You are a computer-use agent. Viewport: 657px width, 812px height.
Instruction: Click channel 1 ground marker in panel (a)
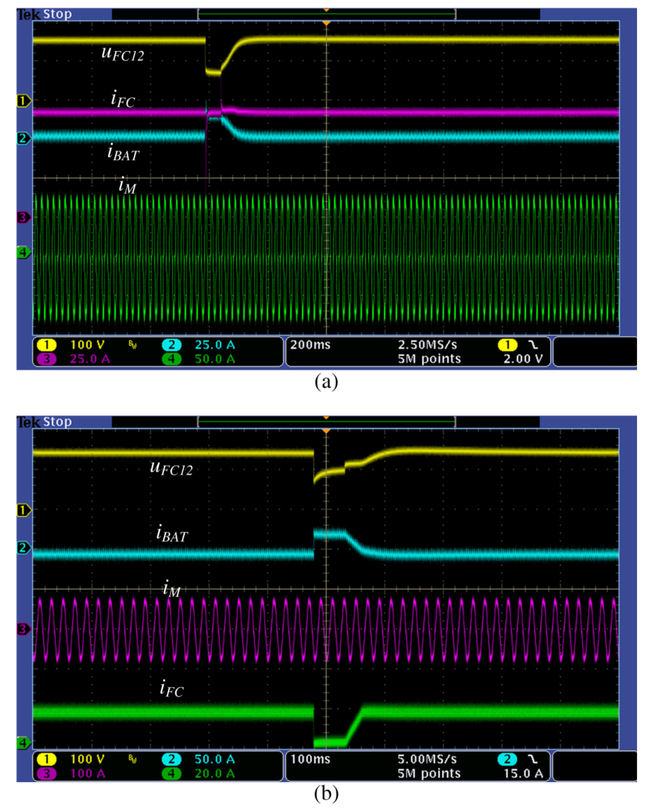tap(24, 101)
